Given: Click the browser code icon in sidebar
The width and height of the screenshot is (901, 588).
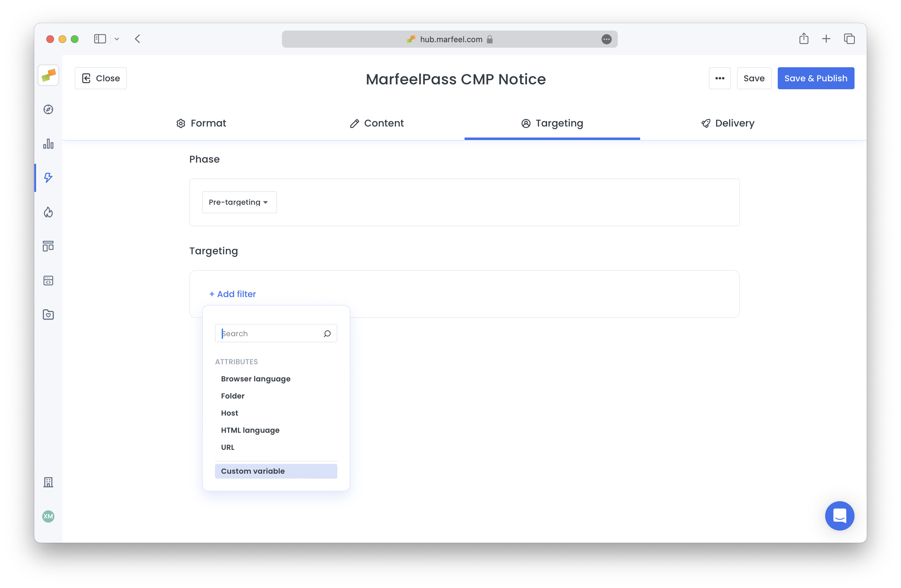Looking at the screenshot, I should tap(48, 280).
